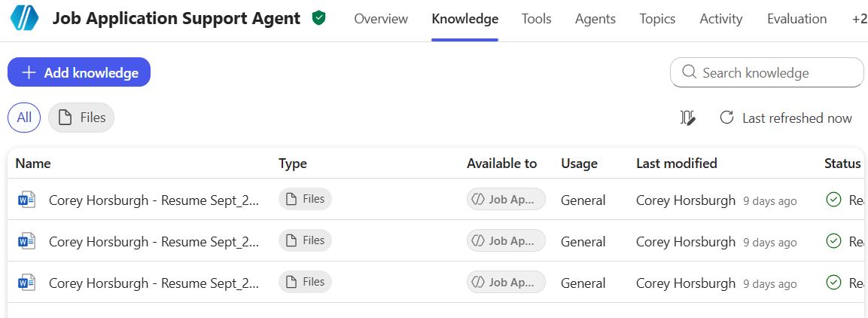Click the Files type tag in the bottom row
This screenshot has height=318, width=868.
click(305, 282)
